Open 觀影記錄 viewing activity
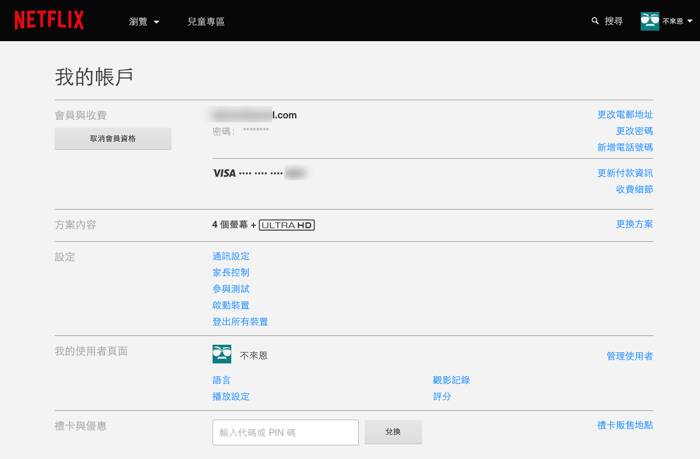This screenshot has height=459, width=700. click(x=451, y=380)
